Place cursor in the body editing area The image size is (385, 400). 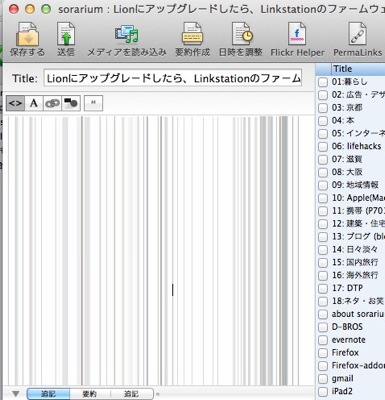click(159, 250)
